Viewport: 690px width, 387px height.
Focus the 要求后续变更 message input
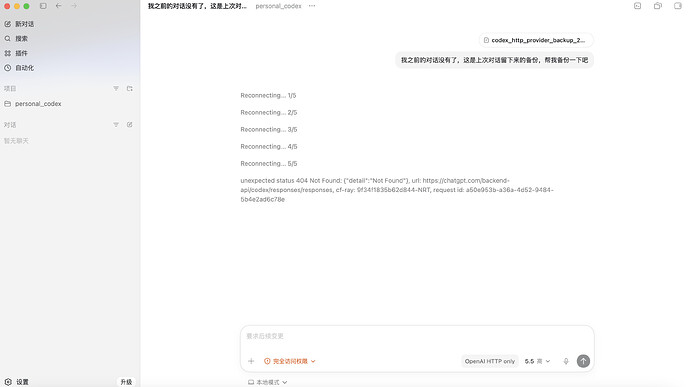tap(417, 336)
